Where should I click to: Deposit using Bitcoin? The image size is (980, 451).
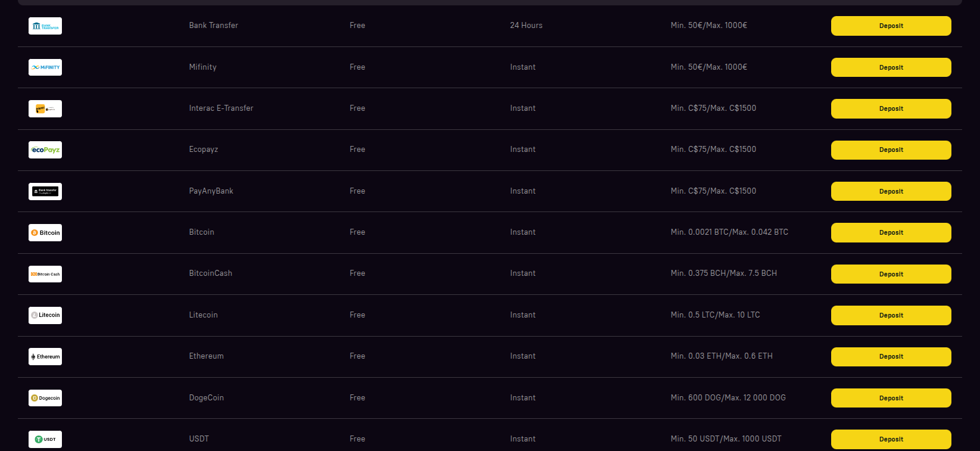891,232
